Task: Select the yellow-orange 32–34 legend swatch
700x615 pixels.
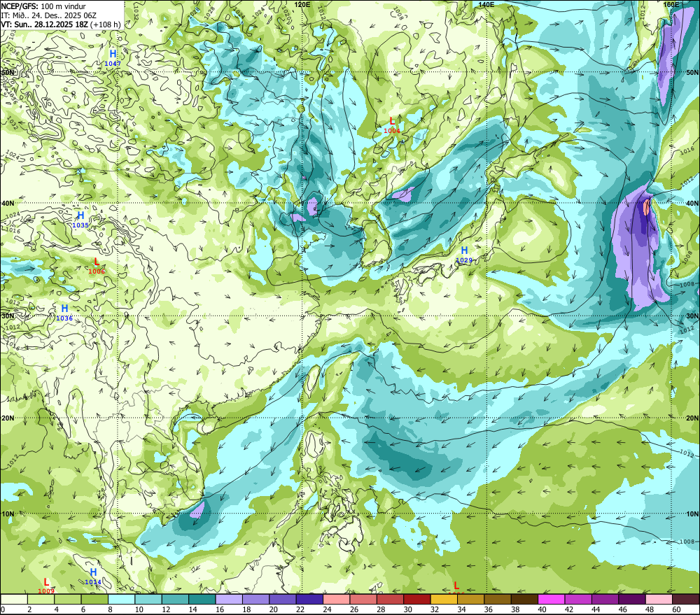Action: [444, 599]
